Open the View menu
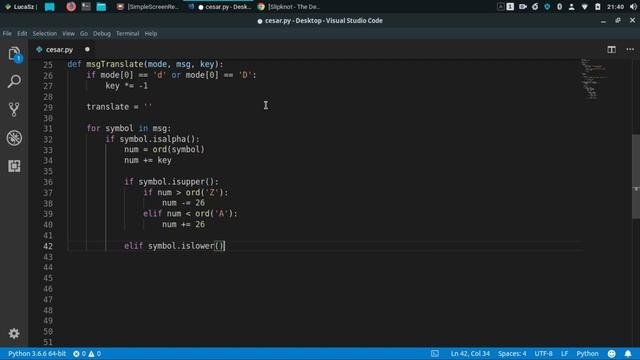This screenshot has width=640, height=360. tap(68, 33)
